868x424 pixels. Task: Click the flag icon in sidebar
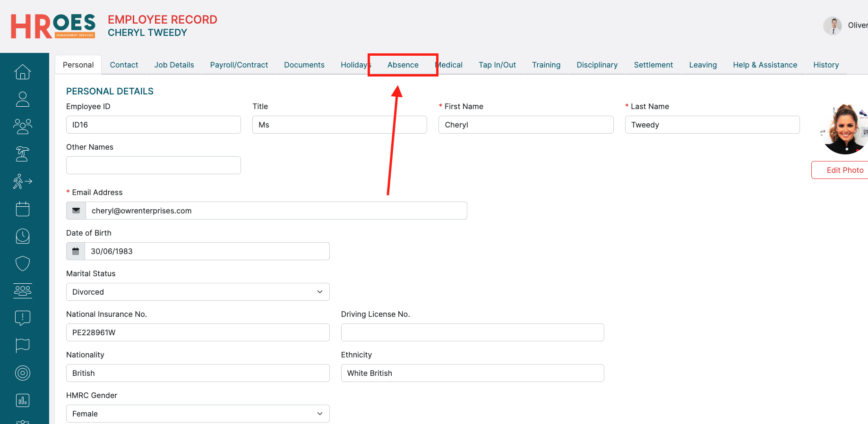[23, 346]
